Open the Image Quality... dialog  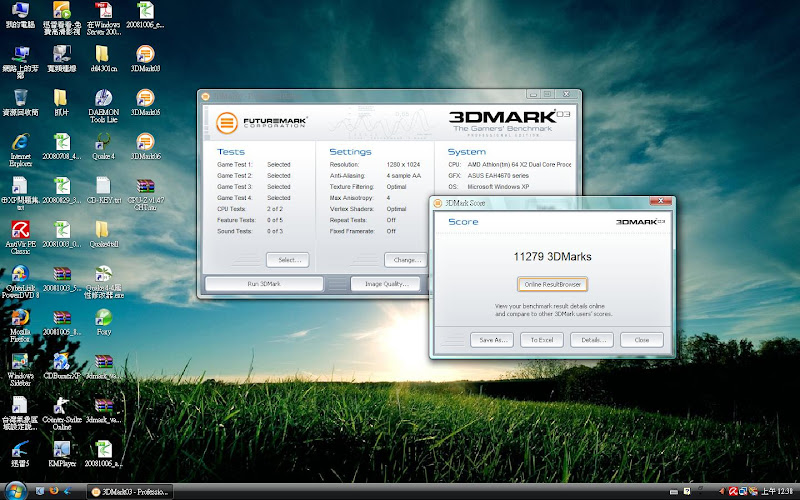386,284
